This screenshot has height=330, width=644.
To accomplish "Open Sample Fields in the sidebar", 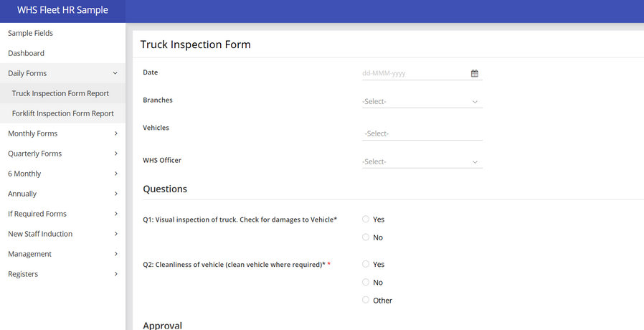I will [x=31, y=33].
